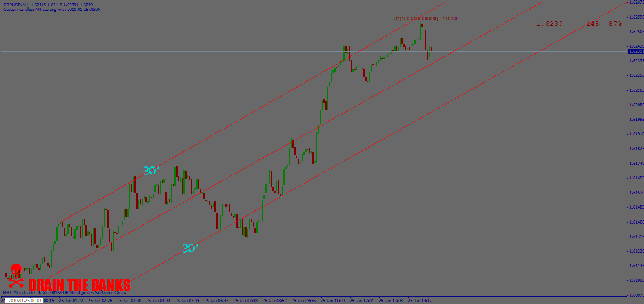The width and height of the screenshot is (644, 304).
Task: Select the Custom candles M4 info line
Action: click(x=51, y=10)
